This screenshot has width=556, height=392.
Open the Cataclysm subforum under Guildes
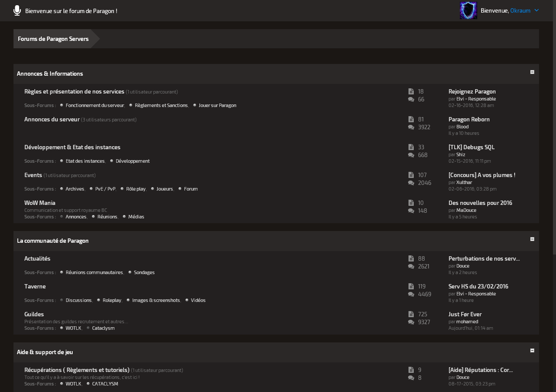point(104,328)
